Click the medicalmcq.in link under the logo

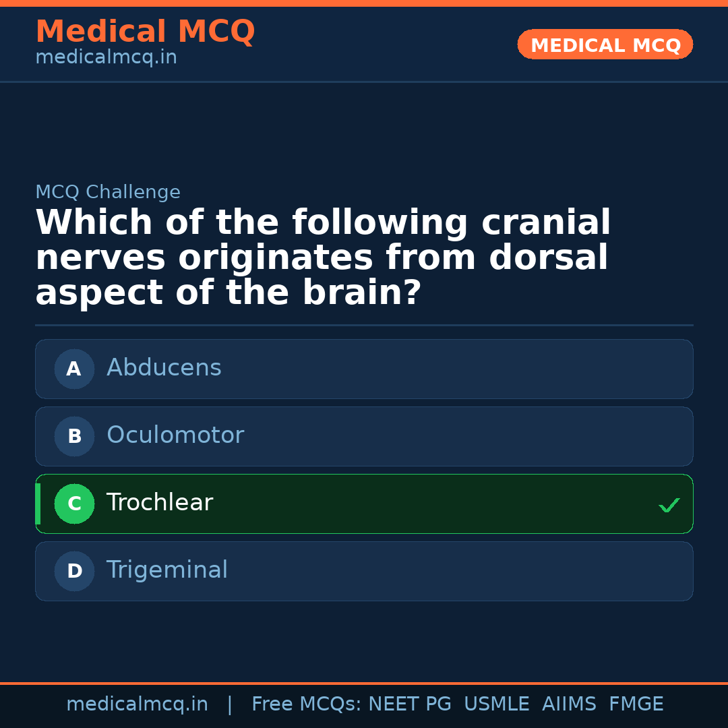pos(106,57)
